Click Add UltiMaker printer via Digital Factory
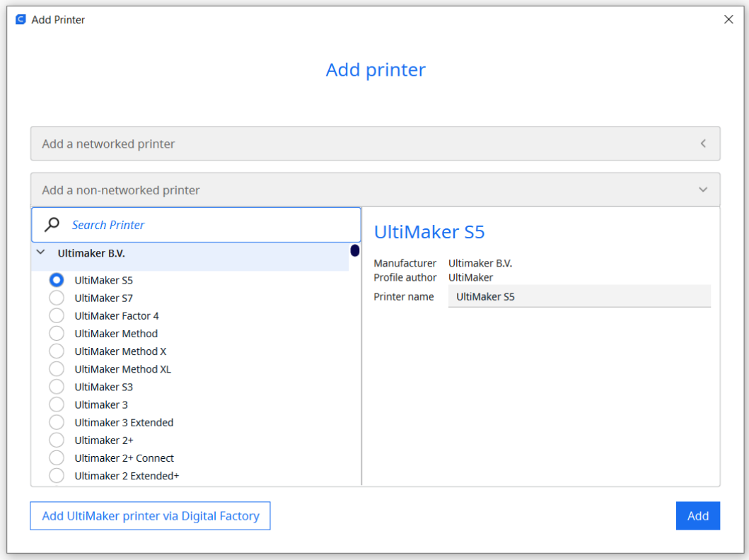The image size is (749, 560). point(151,516)
